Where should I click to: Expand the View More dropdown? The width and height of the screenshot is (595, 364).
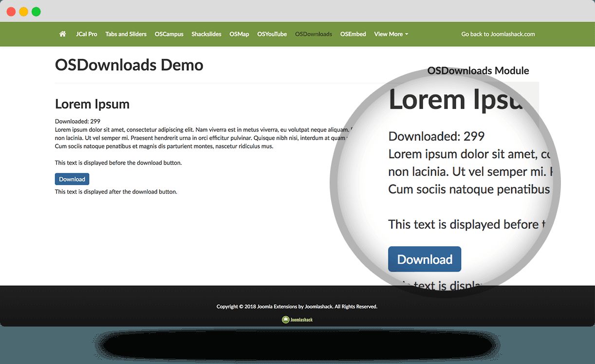[391, 34]
